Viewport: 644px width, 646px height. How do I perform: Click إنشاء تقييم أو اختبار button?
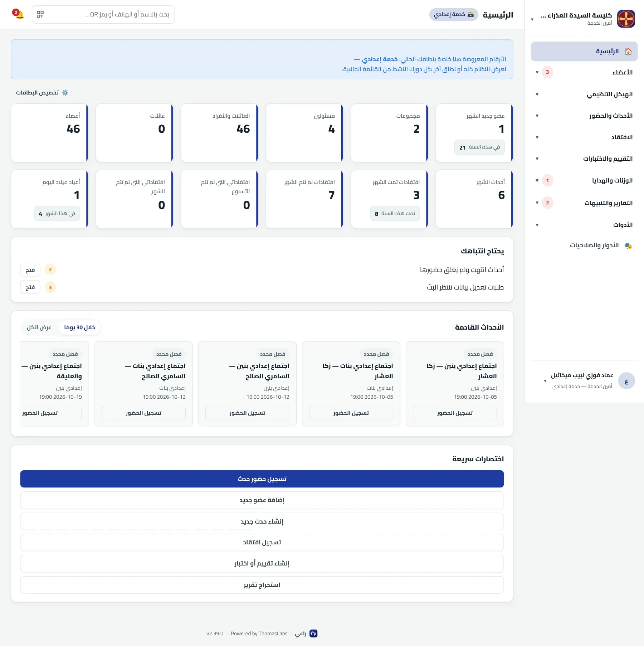point(262,564)
